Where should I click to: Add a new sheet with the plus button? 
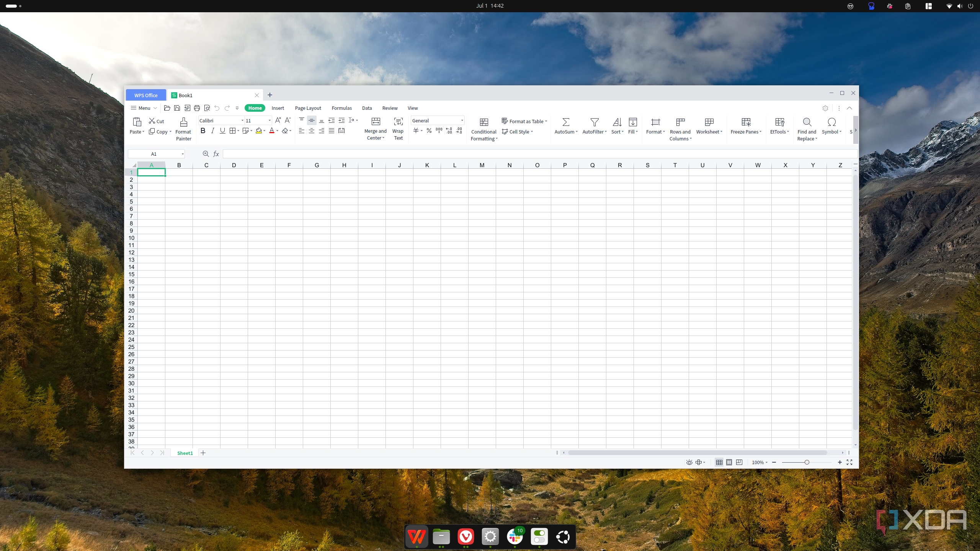[x=203, y=453]
